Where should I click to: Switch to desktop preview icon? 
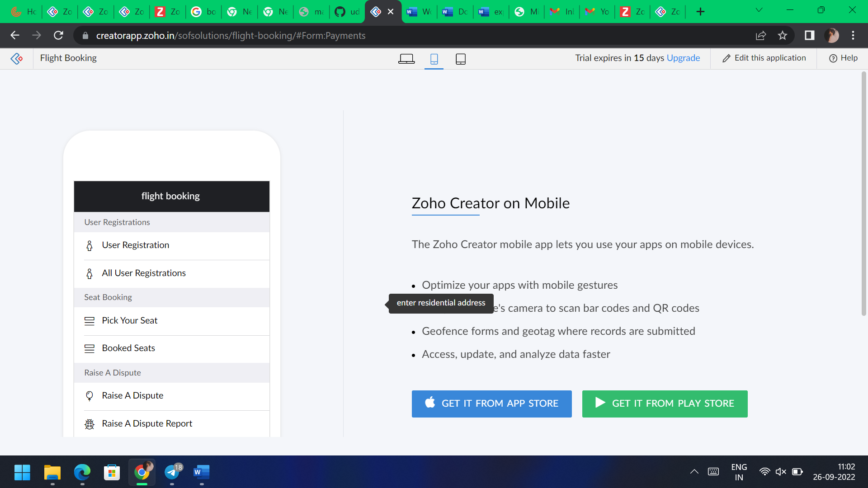tap(406, 59)
